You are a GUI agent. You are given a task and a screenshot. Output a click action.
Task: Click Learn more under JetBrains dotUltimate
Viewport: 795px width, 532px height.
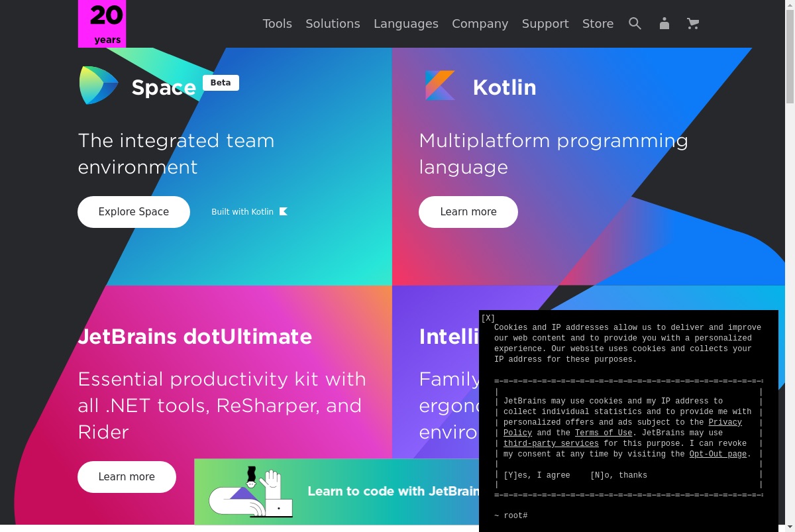pyautogui.click(x=127, y=477)
